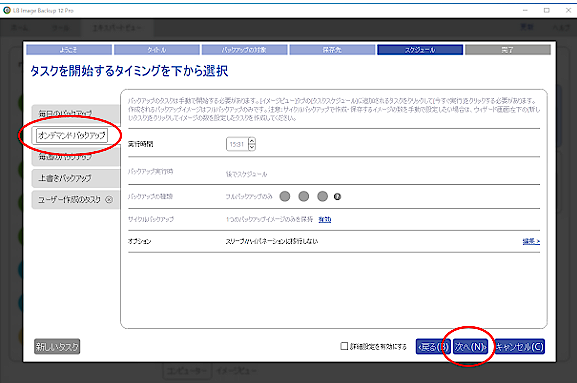Viewport: 577px width, 383px height.
Task: Click the 完了 wizard step
Action: (508, 50)
